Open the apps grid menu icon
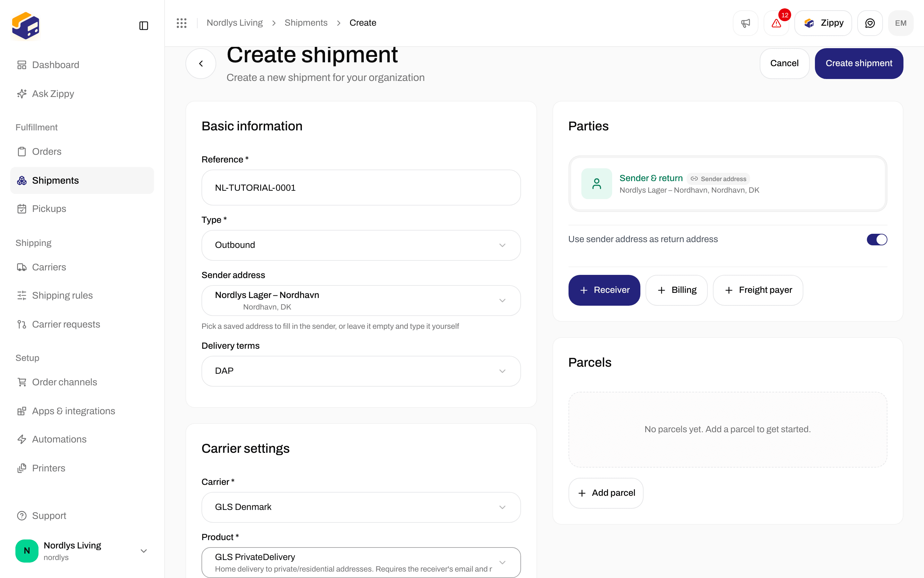The height and width of the screenshot is (578, 924). 182,23
